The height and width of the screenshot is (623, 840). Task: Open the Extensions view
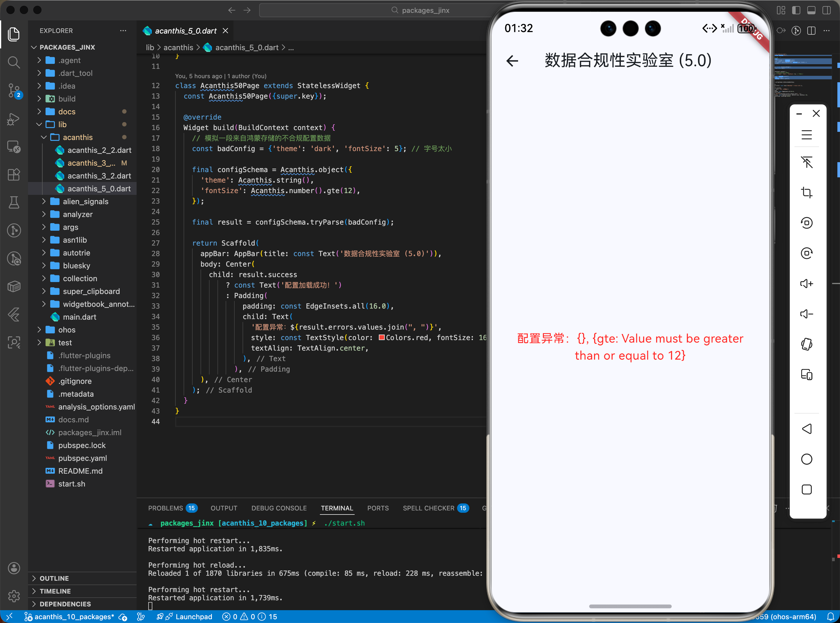14,175
